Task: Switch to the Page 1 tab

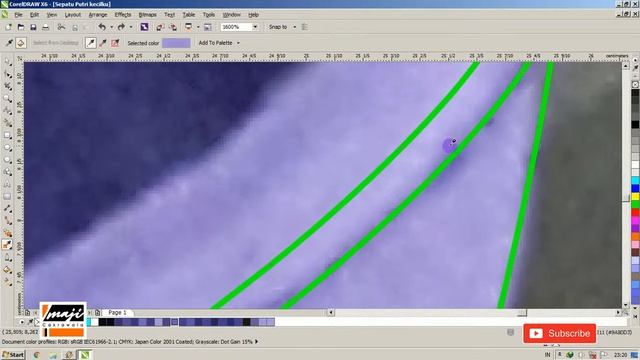Action: coord(118,313)
